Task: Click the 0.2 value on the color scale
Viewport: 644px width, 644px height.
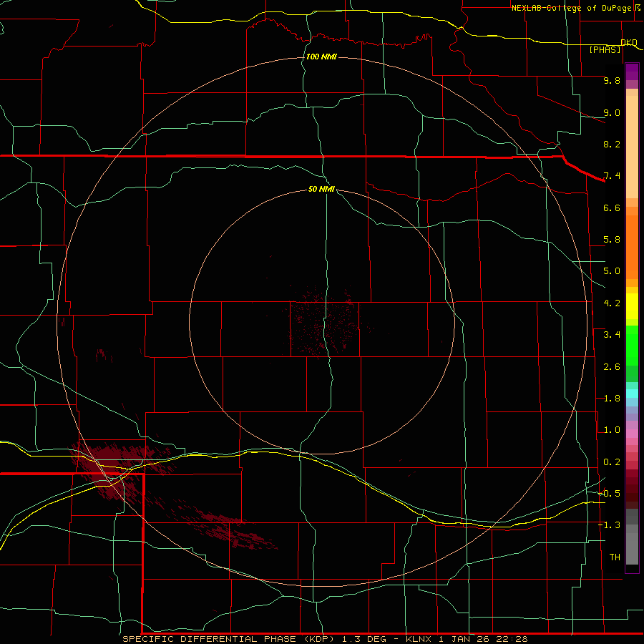Action: click(612, 462)
